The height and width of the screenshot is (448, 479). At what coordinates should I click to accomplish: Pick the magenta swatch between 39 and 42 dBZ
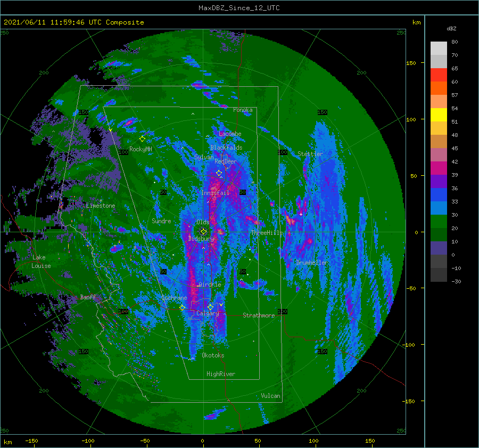click(439, 168)
